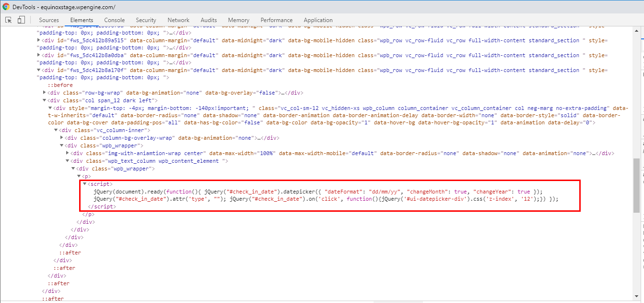This screenshot has height=303, width=644.
Task: Click the data-bg-animation attribute of column-bg-overlay-wrap
Action: click(x=215, y=138)
